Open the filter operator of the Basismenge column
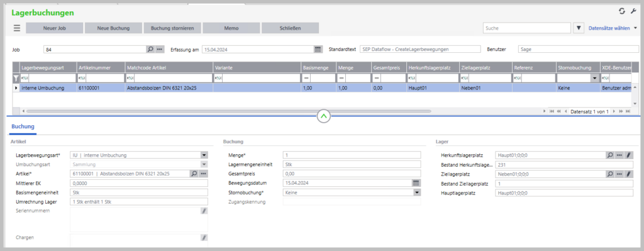This screenshot has height=251, width=644. pos(306,78)
